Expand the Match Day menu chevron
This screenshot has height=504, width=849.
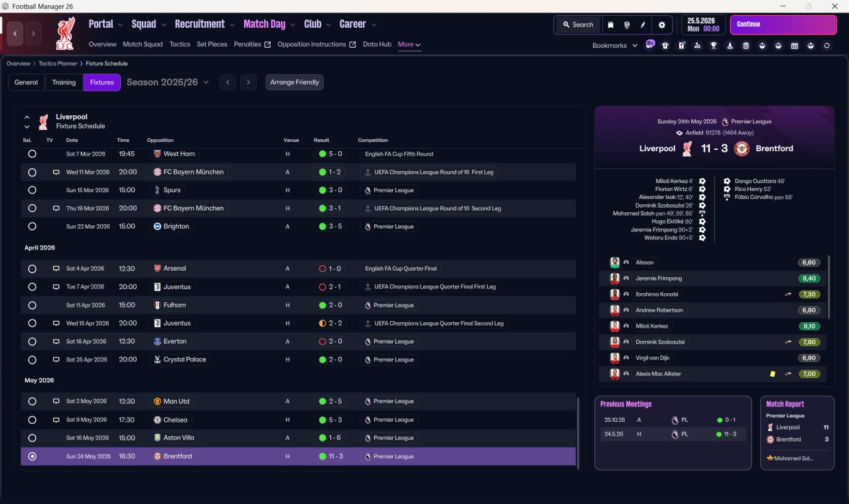coord(293,25)
